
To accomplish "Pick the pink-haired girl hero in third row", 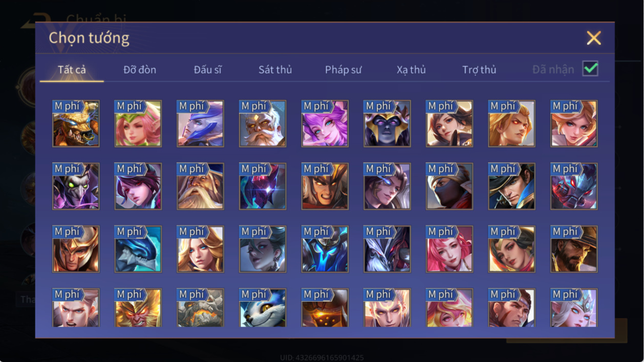I will click(x=449, y=249).
